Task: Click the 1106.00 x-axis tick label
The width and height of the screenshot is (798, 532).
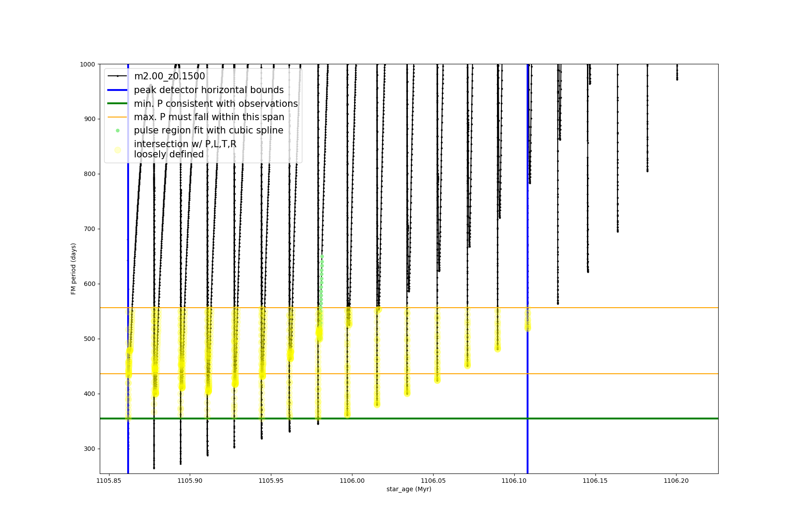Action: [352, 481]
